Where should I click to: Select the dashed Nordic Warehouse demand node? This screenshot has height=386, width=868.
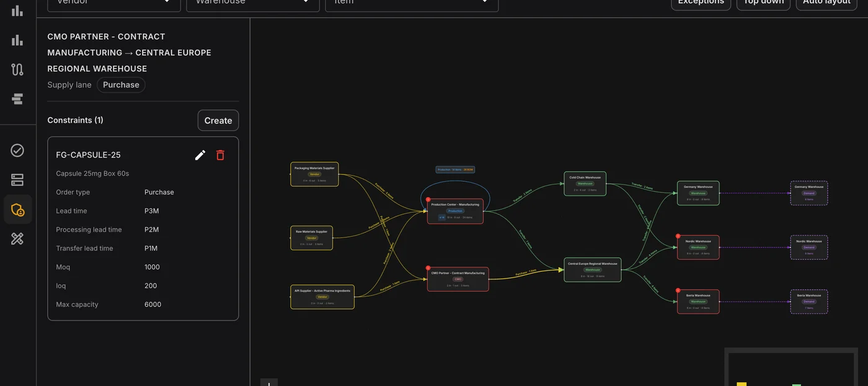click(x=809, y=247)
